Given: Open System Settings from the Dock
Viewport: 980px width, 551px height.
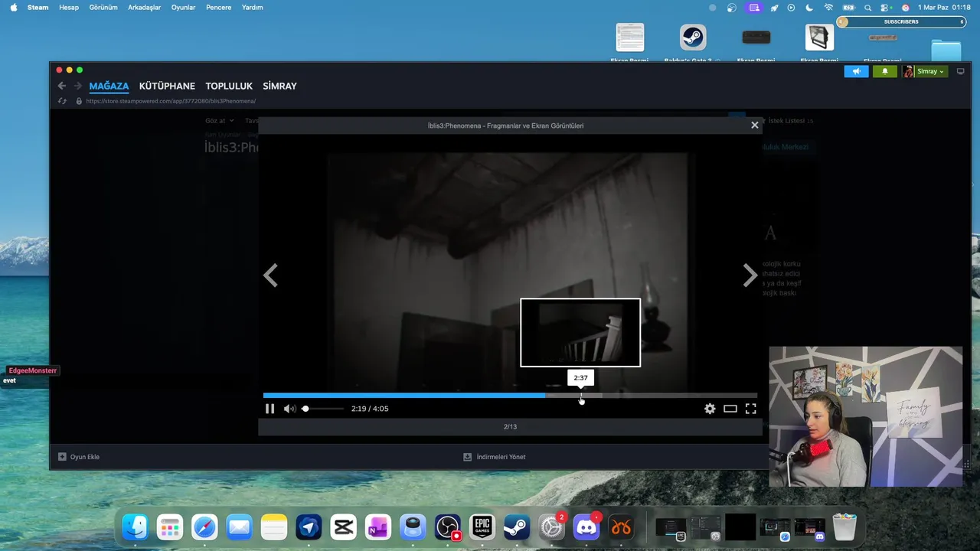Looking at the screenshot, I should tap(551, 527).
